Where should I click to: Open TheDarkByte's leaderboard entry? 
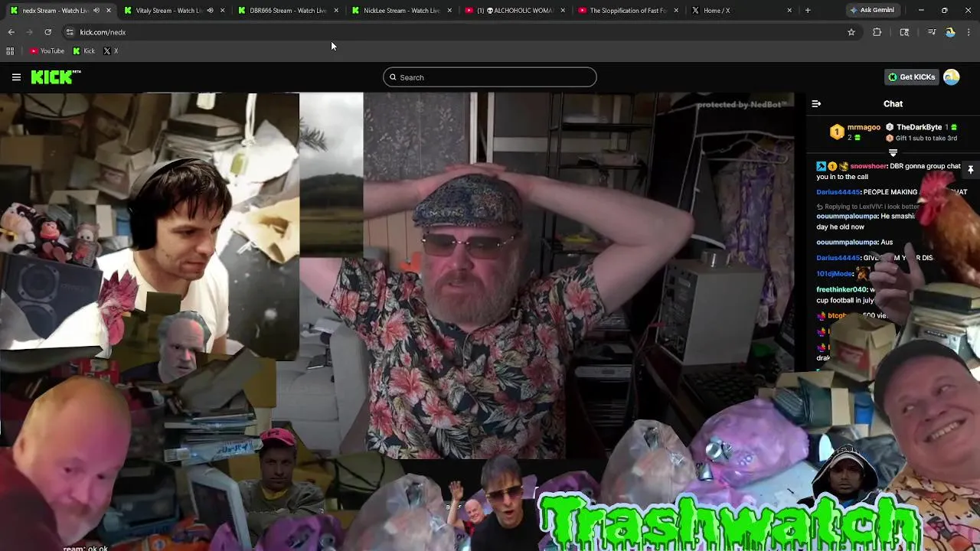pyautogui.click(x=922, y=127)
